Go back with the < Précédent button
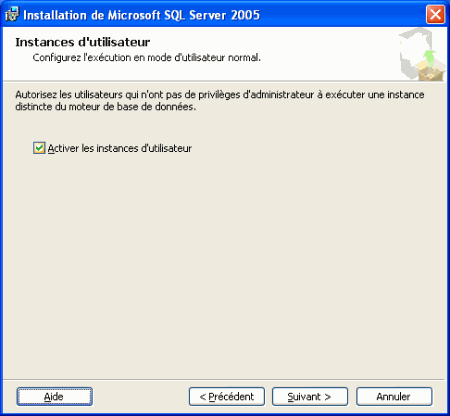The height and width of the screenshot is (416, 450). (227, 397)
